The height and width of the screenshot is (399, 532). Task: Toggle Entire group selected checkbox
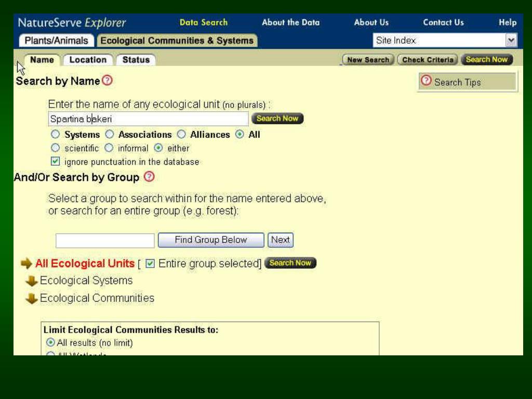pyautogui.click(x=150, y=263)
